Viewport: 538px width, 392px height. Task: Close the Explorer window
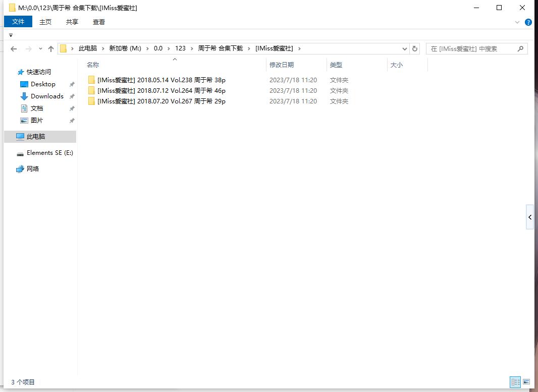(x=522, y=8)
